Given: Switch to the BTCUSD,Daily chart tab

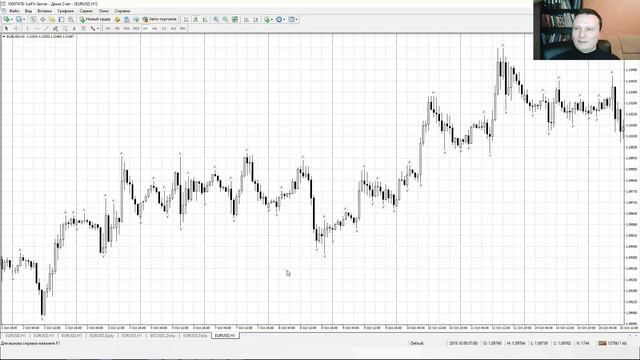Looking at the screenshot, I should (x=162, y=336).
